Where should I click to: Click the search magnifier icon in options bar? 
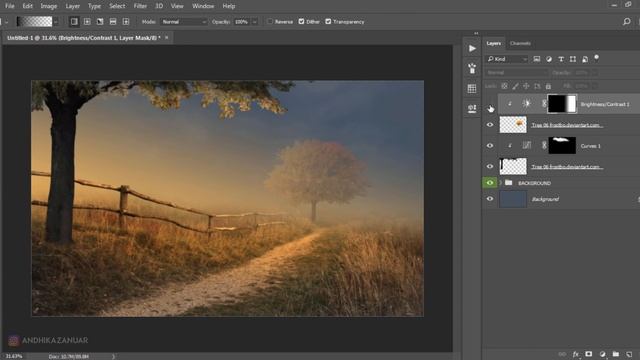[627, 22]
